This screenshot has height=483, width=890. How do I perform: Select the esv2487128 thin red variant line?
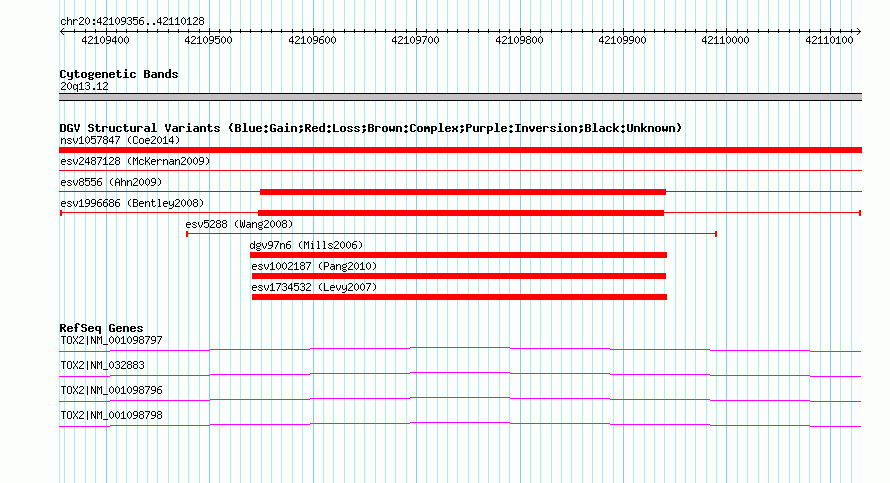pyautogui.click(x=460, y=170)
